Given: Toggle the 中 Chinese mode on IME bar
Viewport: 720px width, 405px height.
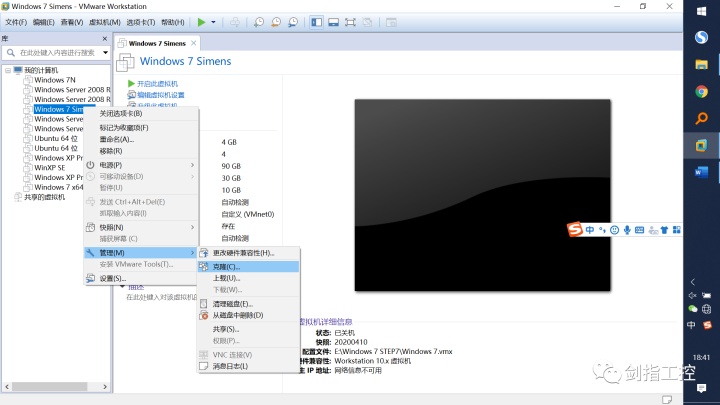Looking at the screenshot, I should point(590,230).
